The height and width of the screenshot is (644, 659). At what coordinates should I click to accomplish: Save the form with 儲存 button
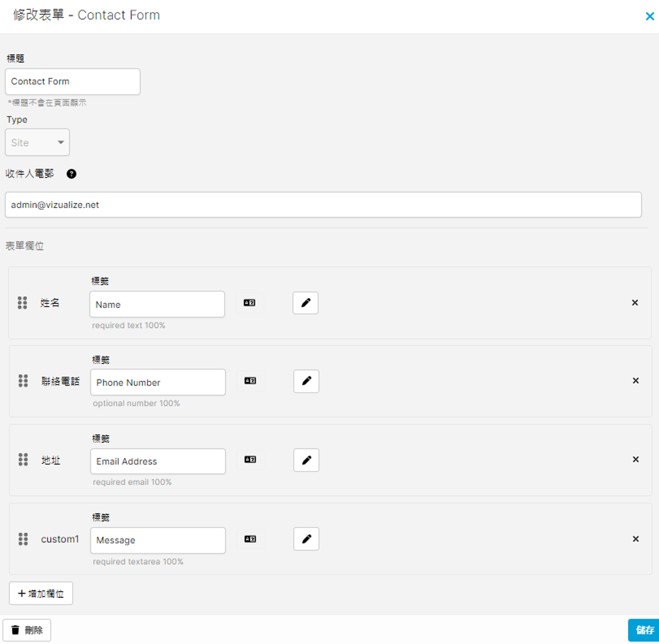point(644,630)
